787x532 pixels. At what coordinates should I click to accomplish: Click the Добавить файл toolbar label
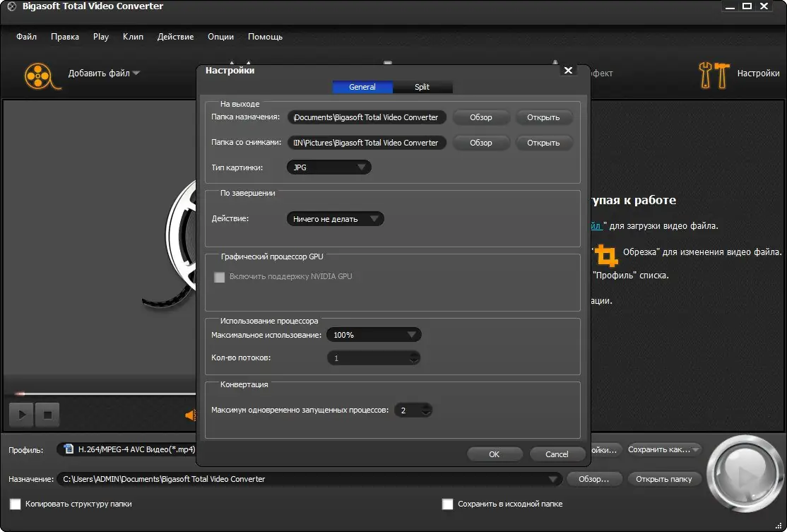coord(99,73)
